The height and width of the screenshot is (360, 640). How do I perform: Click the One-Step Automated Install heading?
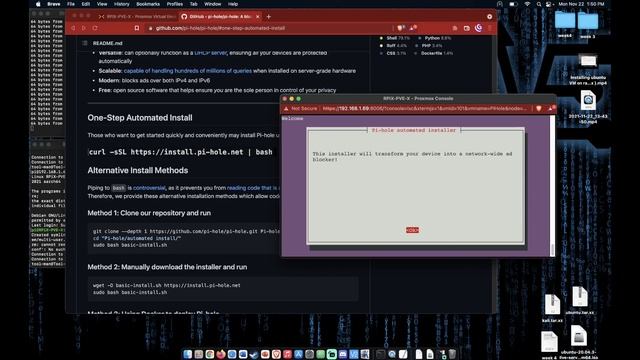[x=140, y=118]
